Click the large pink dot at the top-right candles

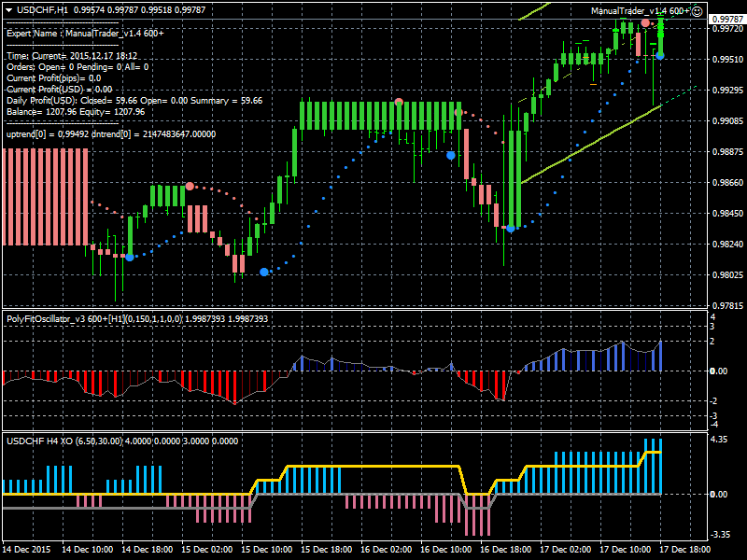[645, 22]
